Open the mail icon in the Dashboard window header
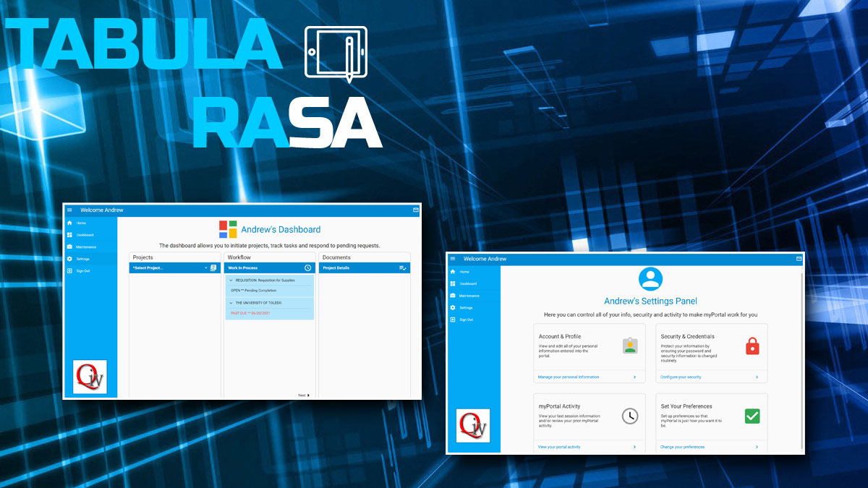Viewport: 868px width, 488px height. click(416, 210)
